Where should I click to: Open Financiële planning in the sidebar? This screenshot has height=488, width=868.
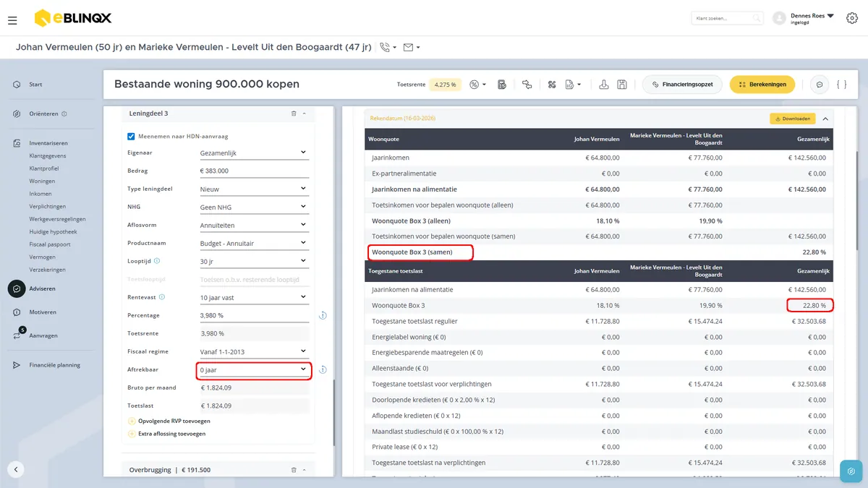pyautogui.click(x=54, y=365)
